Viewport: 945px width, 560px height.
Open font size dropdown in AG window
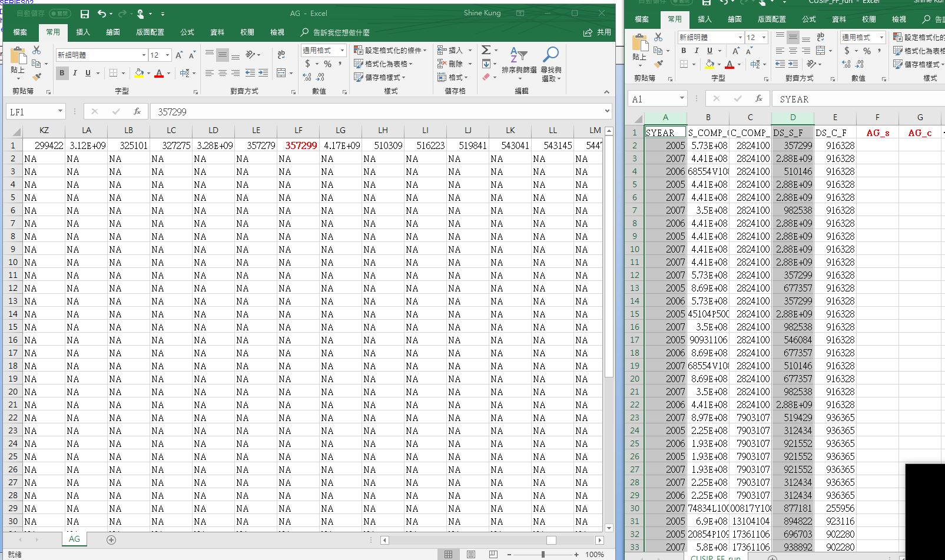168,55
